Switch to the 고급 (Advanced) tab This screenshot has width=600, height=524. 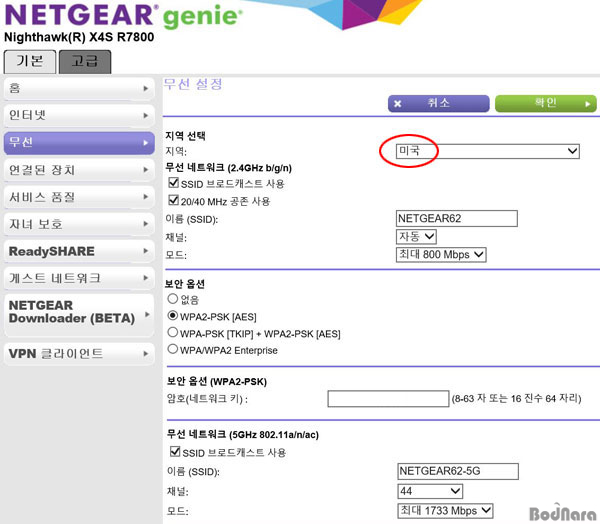[85, 61]
